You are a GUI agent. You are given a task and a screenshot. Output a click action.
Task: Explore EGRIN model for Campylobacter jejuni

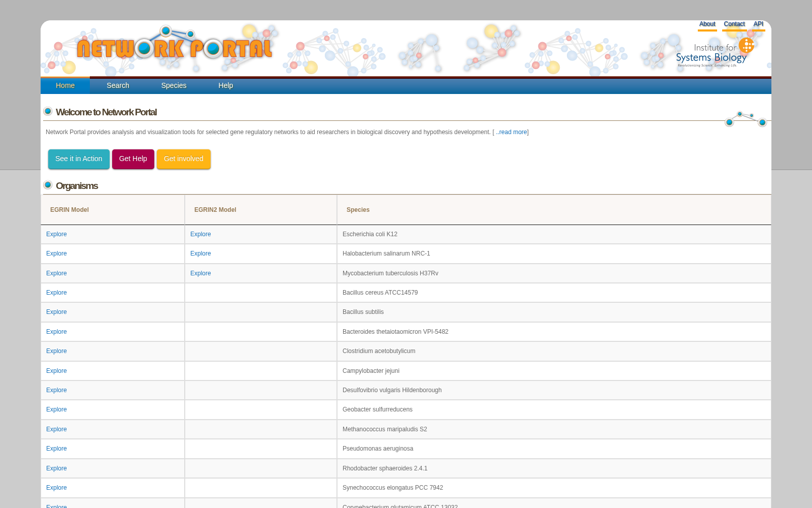[x=56, y=371]
